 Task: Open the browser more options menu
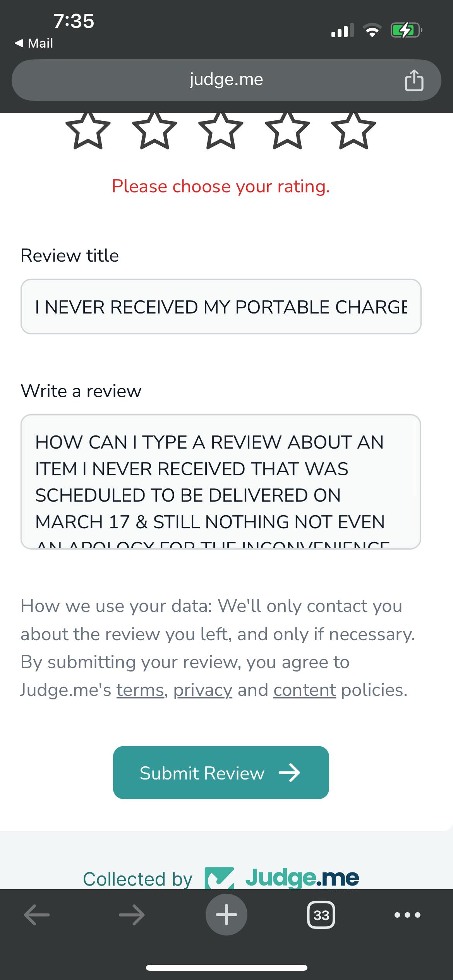coord(407,915)
